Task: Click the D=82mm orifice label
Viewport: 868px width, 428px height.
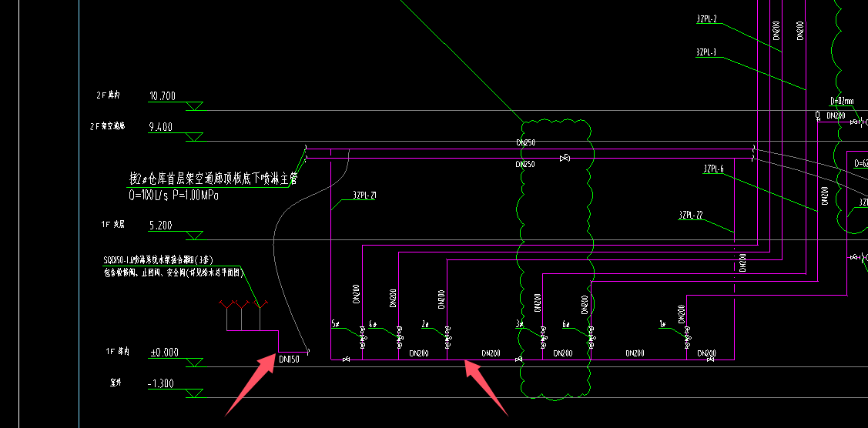Action: 842,101
